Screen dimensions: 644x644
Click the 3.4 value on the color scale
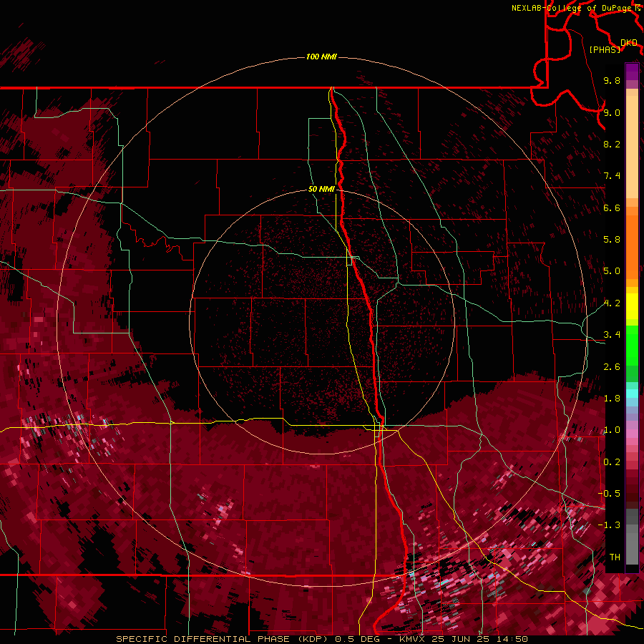(x=612, y=335)
